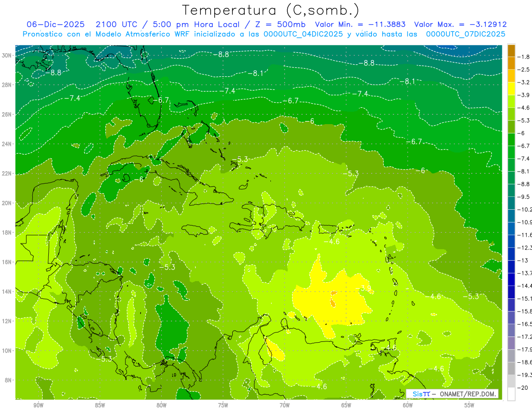Click the '12N' latitude axis label
532x411 pixels.
[7, 321]
